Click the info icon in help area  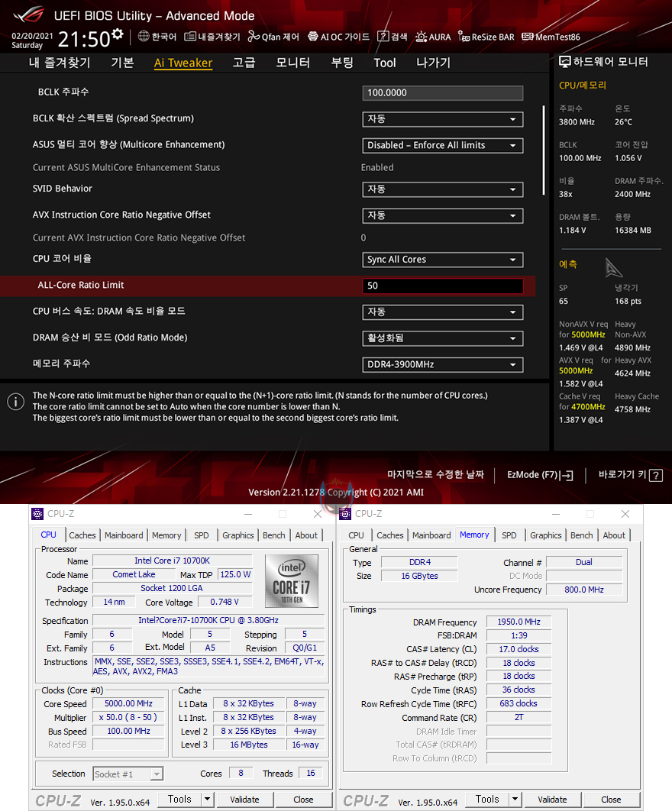click(x=15, y=402)
